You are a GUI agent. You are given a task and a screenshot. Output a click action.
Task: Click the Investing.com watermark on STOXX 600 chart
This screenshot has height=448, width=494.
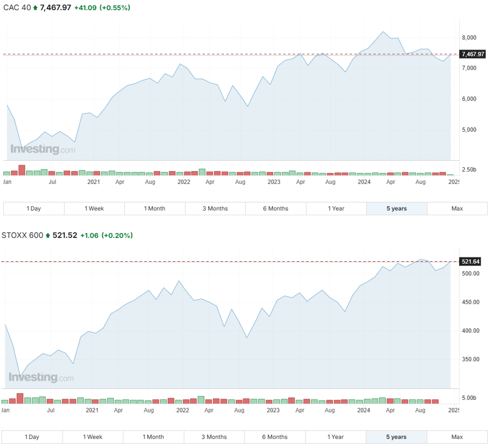[41, 377]
